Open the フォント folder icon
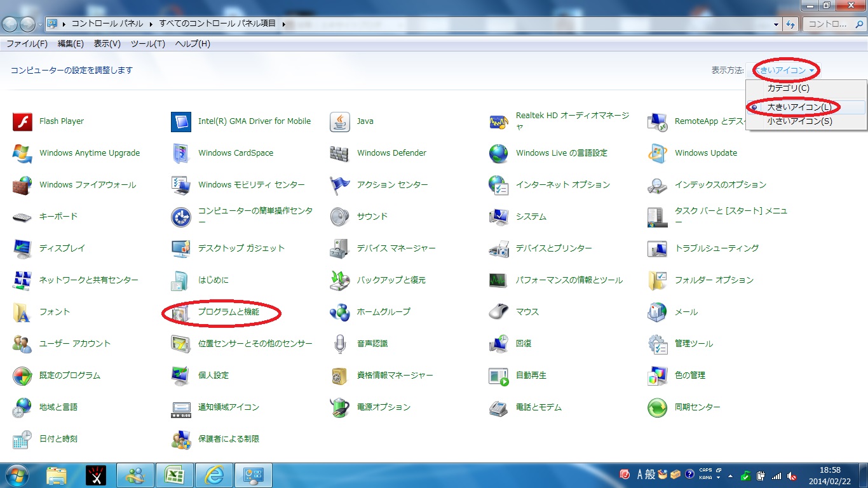 pyautogui.click(x=22, y=312)
